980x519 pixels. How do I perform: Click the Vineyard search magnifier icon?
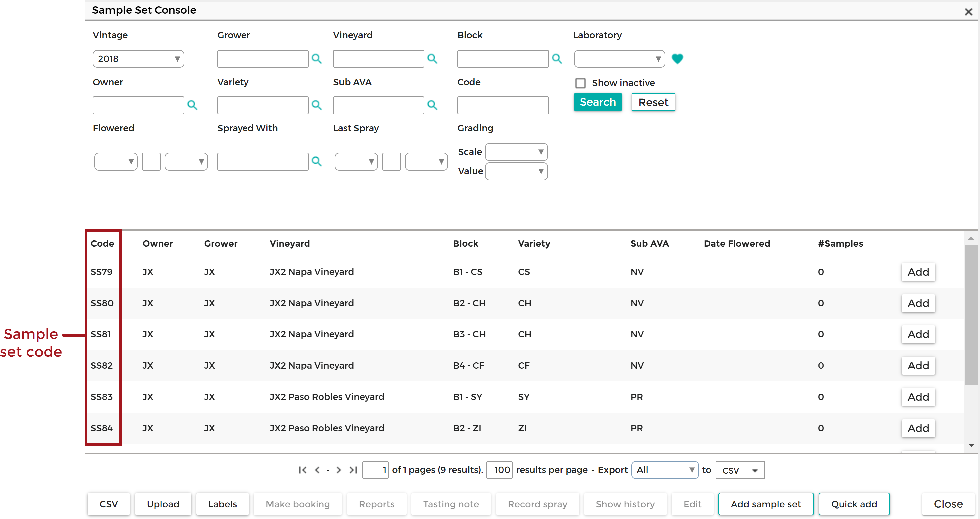(432, 59)
